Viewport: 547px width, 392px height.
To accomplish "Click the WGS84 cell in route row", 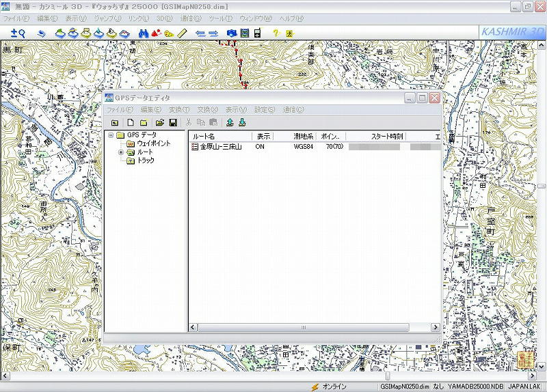I will (x=303, y=147).
